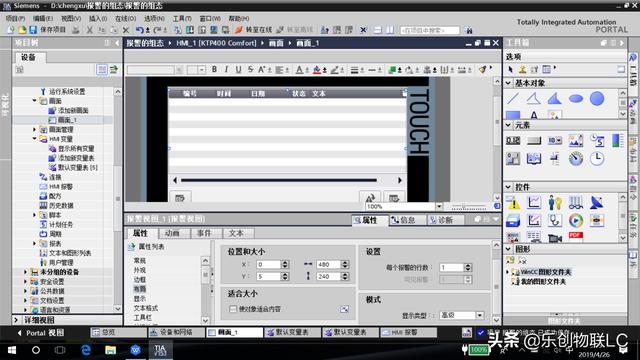Screen dimensions: 640x360
Task: Click the font color 'A' swatch
Action: point(299,70)
